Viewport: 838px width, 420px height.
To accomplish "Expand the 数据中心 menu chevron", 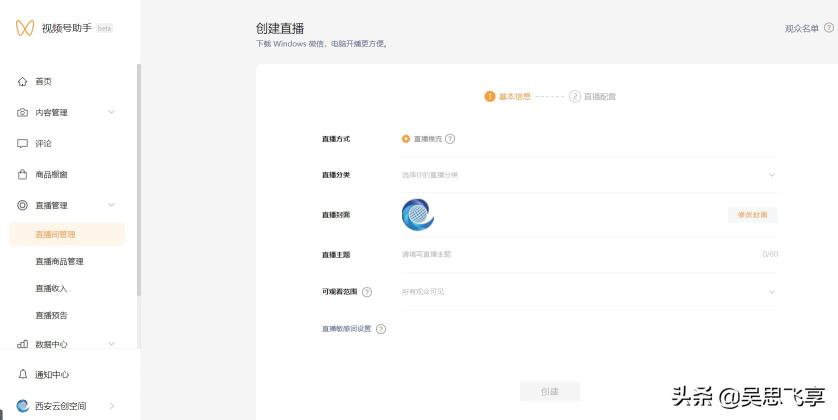I will 111,344.
